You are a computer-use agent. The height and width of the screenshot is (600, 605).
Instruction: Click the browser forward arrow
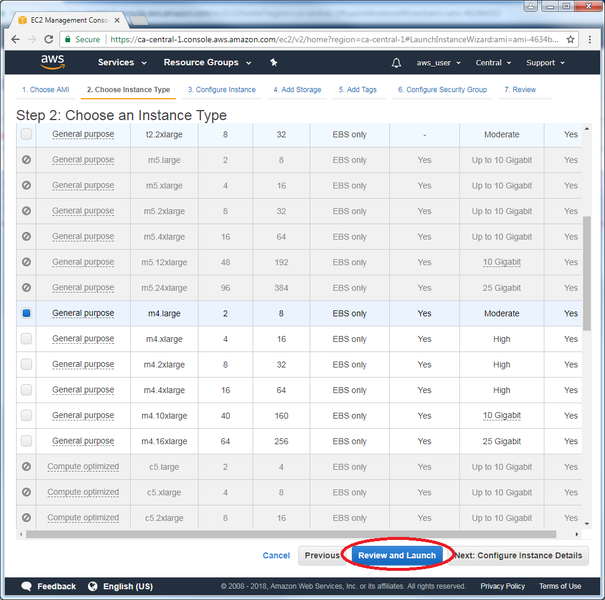(x=32, y=39)
